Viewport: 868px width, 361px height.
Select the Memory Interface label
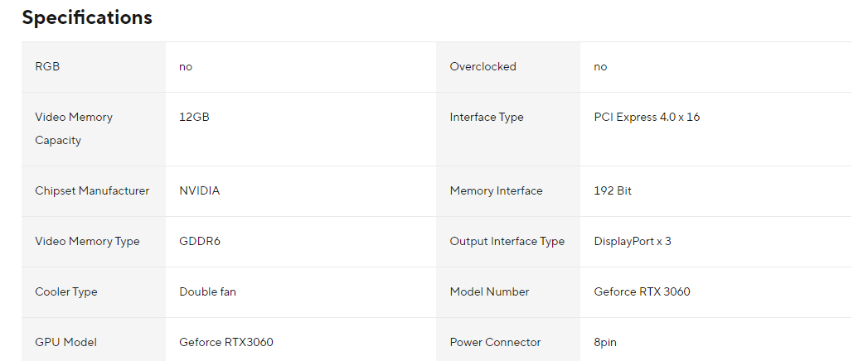(496, 190)
